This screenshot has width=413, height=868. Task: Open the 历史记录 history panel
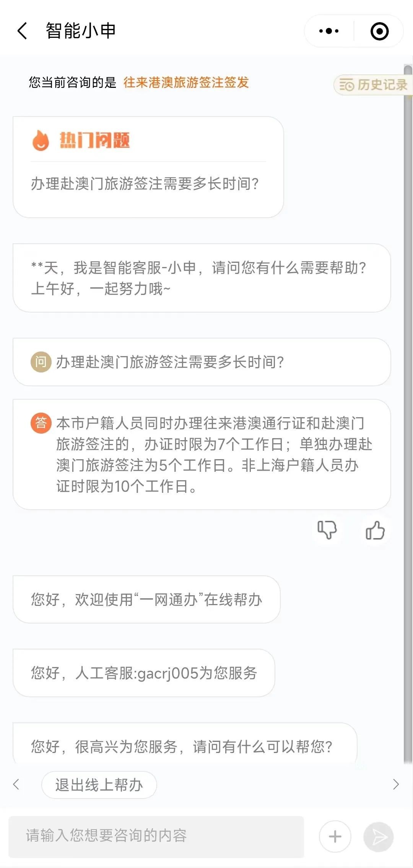pyautogui.click(x=373, y=84)
